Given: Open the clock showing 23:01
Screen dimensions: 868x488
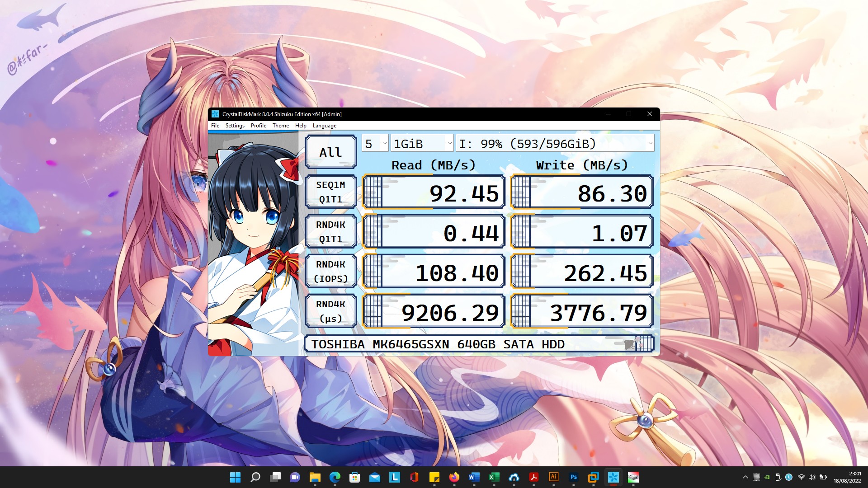Looking at the screenshot, I should pos(847,477).
